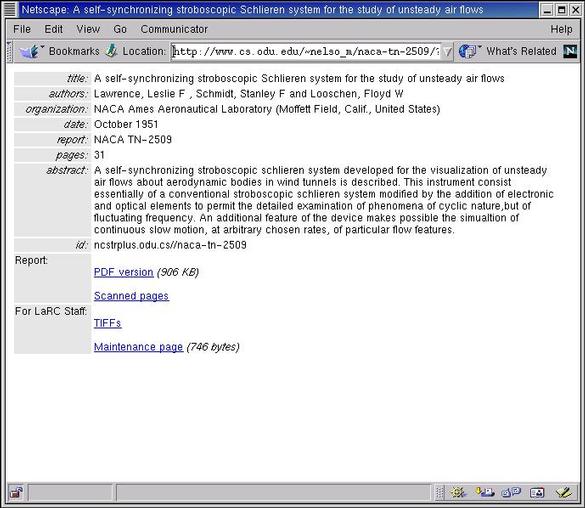Click the Netscape N logo
The height and width of the screenshot is (508, 585).
(x=570, y=51)
